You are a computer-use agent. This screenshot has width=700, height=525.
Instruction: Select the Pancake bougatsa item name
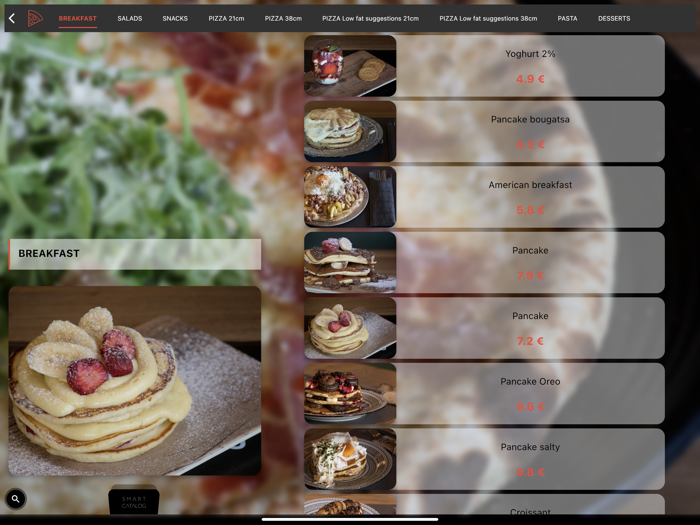coord(530,120)
